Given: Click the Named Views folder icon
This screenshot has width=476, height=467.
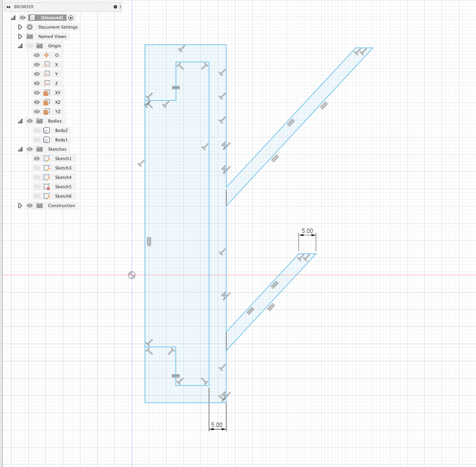Looking at the screenshot, I should (30, 36).
